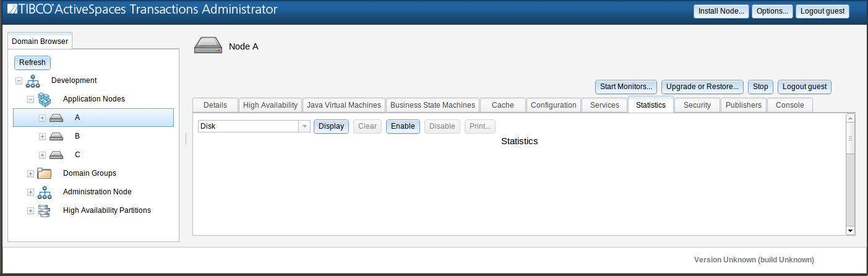
Task: Click the statistics panel vertical scrollbar thumb
Action: click(851, 139)
